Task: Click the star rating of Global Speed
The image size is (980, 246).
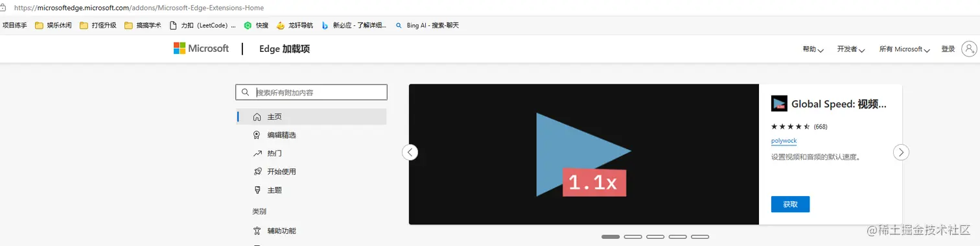Action: (x=791, y=127)
